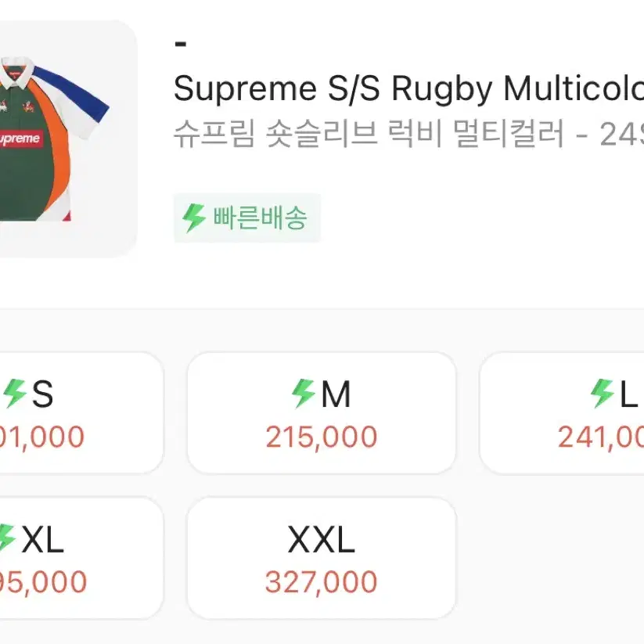Click the Korean subtitle 슈프림 숏슬리브 럭비 멀티컬러
The height and width of the screenshot is (644, 644).
[369, 134]
